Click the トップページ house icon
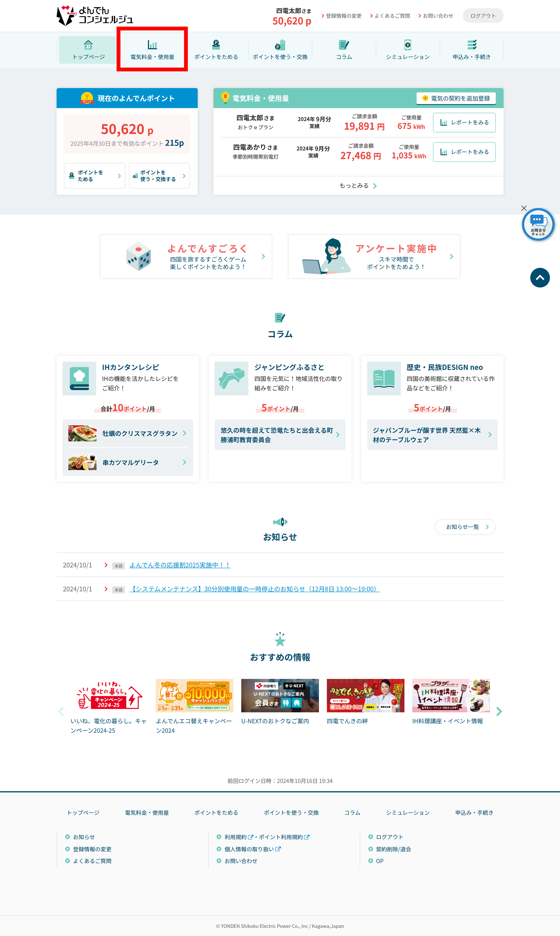 [x=88, y=45]
